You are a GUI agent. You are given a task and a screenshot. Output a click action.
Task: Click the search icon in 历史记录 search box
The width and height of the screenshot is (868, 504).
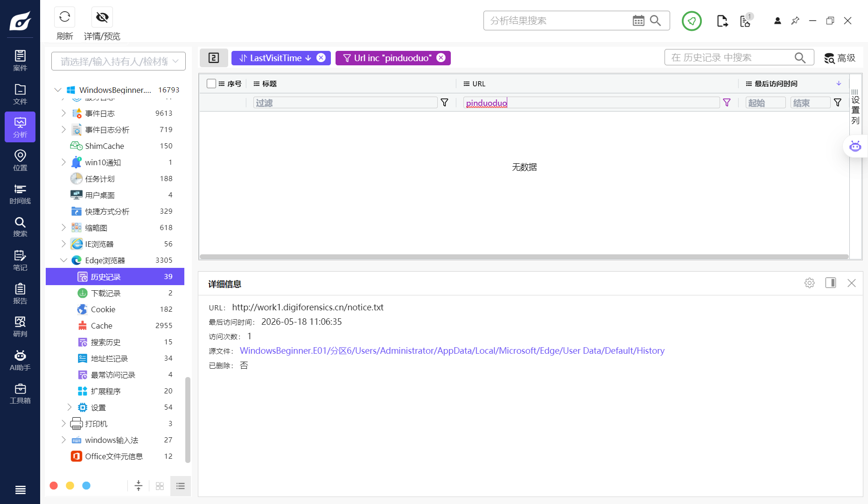(x=800, y=57)
